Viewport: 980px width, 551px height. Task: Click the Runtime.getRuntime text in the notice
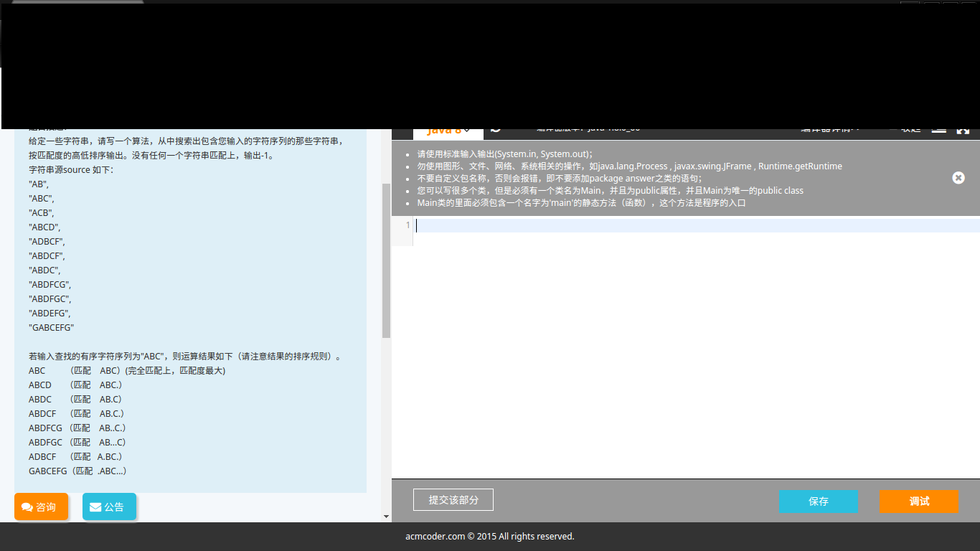[800, 166]
